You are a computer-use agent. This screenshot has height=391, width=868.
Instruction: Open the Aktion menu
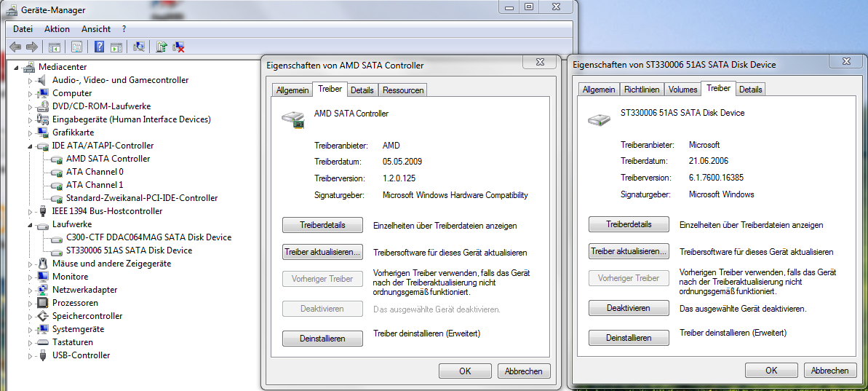pyautogui.click(x=57, y=29)
